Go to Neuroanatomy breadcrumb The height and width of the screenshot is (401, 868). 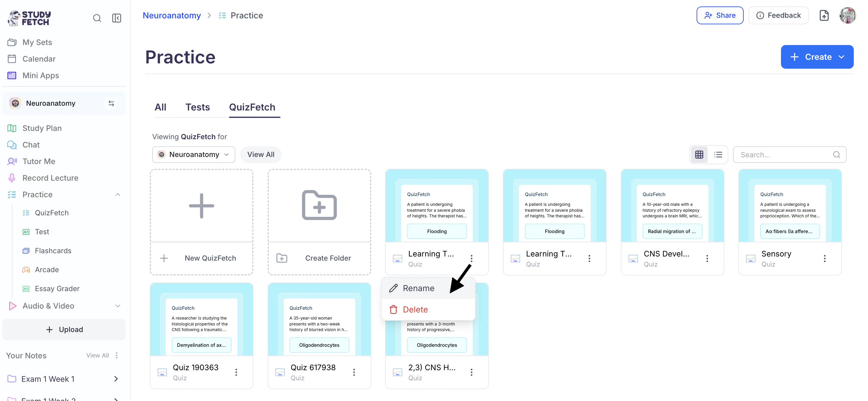coord(172,15)
